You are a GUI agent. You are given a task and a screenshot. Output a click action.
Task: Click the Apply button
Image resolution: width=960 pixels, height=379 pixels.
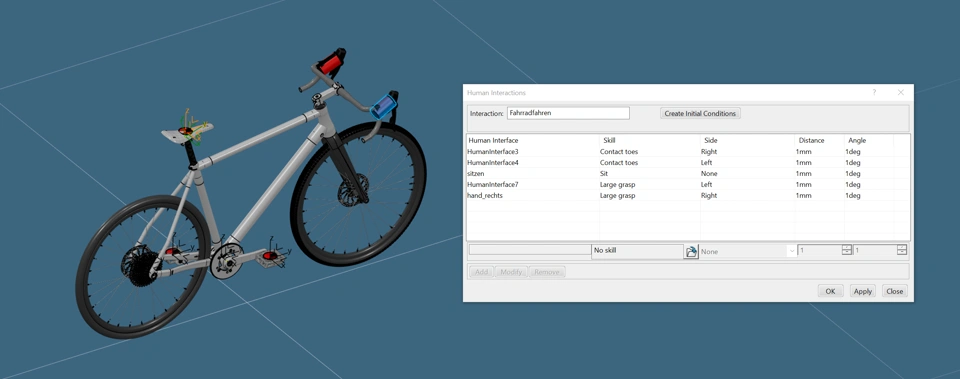[x=863, y=291]
